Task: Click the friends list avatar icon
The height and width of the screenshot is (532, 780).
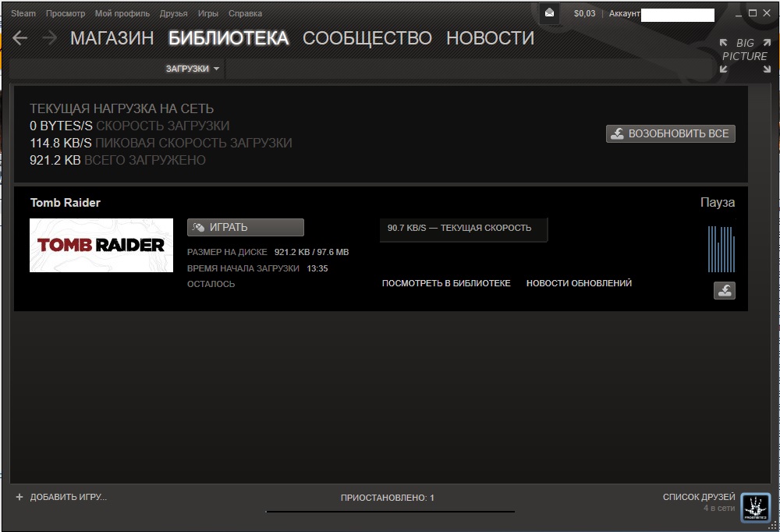Action: (x=755, y=507)
